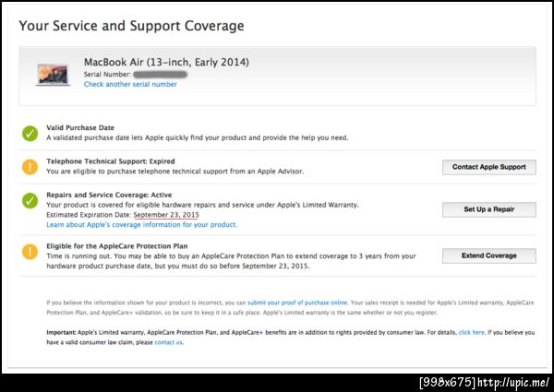Viewport: 554px width, 392px height.
Task: Click 'Repairs and Service Coverage: Active' heading
Action: 109,195
